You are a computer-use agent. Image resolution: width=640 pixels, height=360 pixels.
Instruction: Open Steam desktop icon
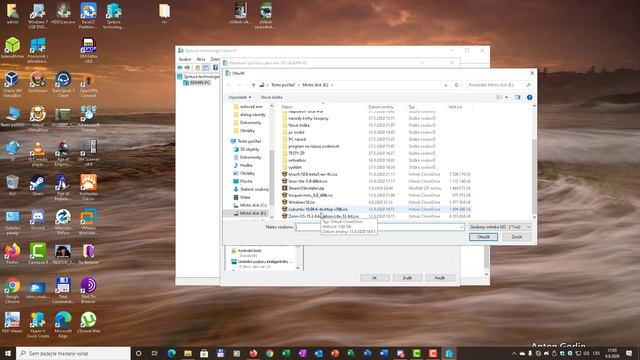pyautogui.click(x=38, y=186)
